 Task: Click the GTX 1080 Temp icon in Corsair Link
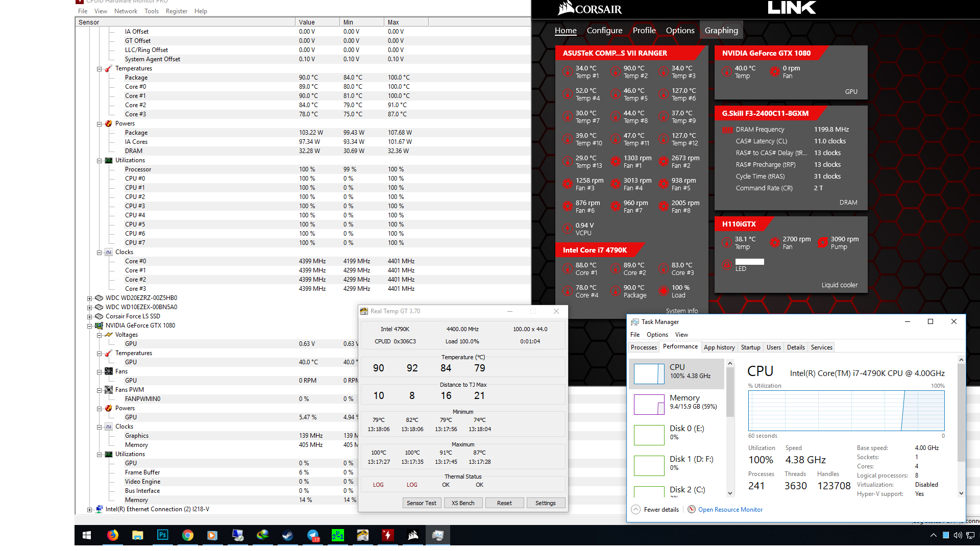726,72
